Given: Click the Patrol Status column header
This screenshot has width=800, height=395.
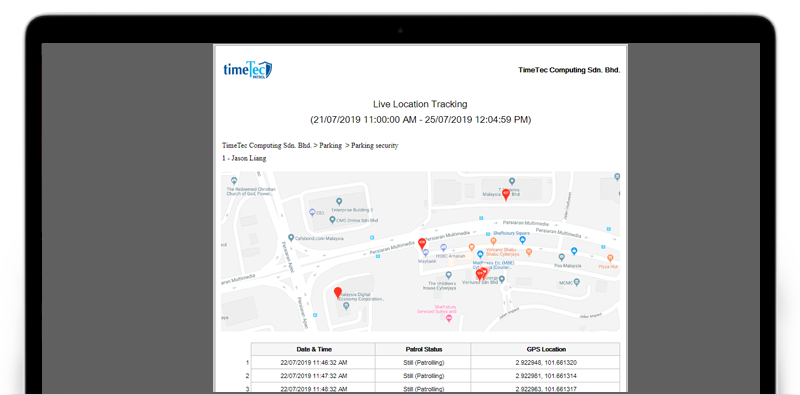Looking at the screenshot, I should coord(422,350).
